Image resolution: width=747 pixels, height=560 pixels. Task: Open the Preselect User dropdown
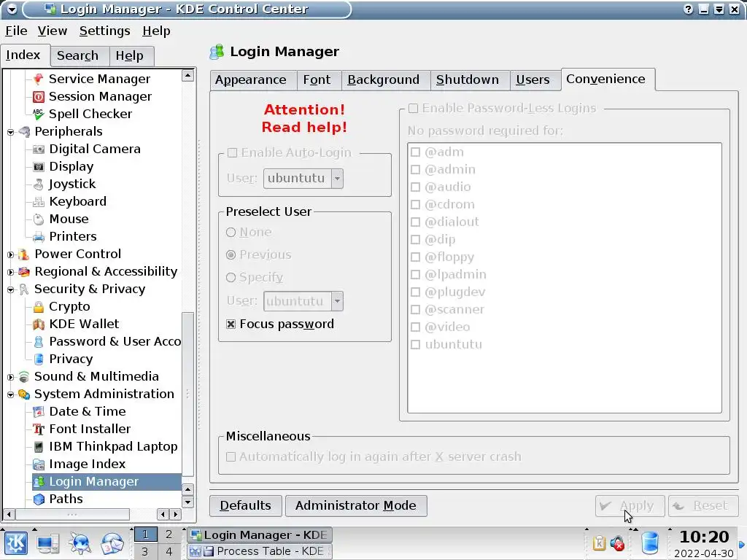click(x=337, y=301)
